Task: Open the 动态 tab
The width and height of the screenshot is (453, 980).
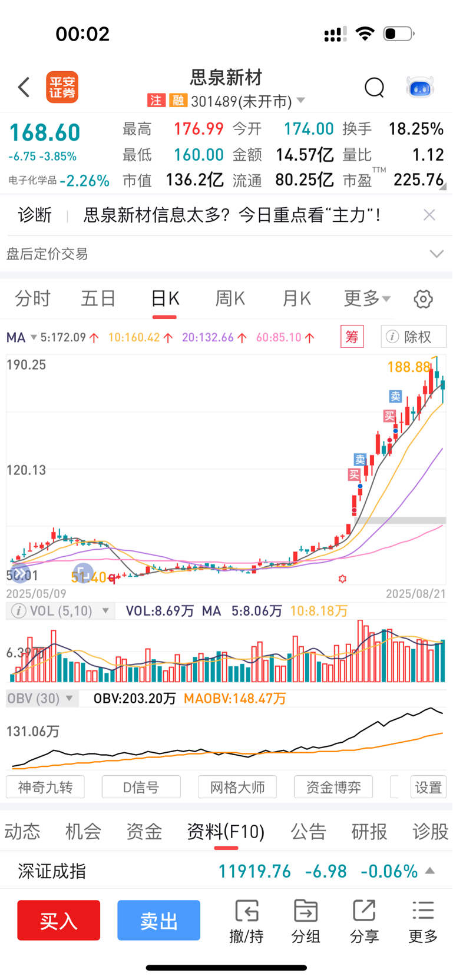Action: (x=22, y=832)
